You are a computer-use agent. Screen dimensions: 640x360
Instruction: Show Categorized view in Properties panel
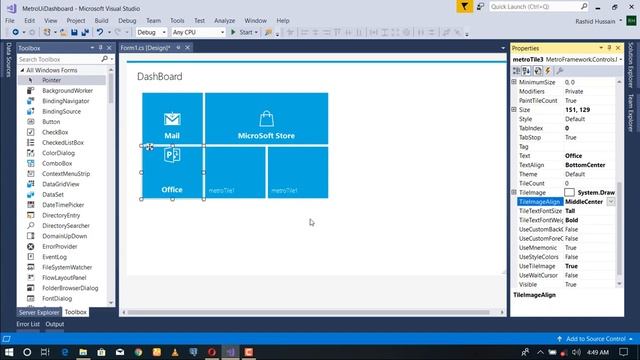click(x=516, y=71)
